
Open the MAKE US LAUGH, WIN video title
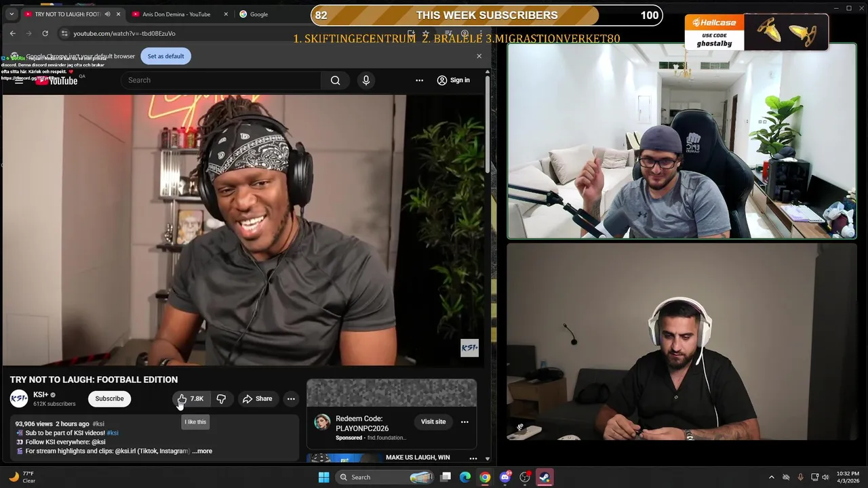418,457
